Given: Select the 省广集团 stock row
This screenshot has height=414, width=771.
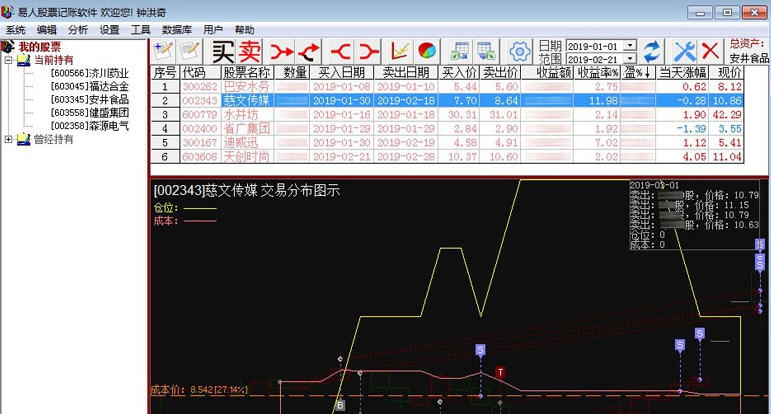Looking at the screenshot, I should click(446, 129).
